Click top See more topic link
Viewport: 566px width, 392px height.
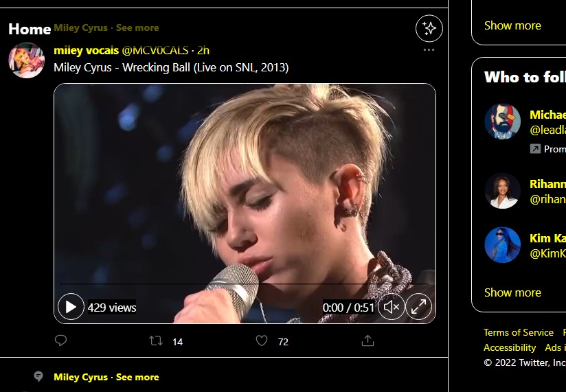point(137,28)
